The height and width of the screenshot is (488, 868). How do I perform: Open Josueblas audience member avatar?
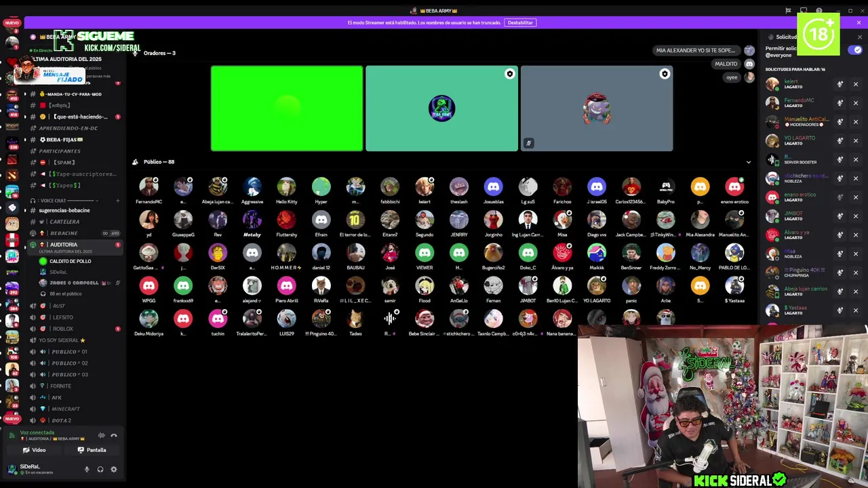pyautogui.click(x=493, y=186)
